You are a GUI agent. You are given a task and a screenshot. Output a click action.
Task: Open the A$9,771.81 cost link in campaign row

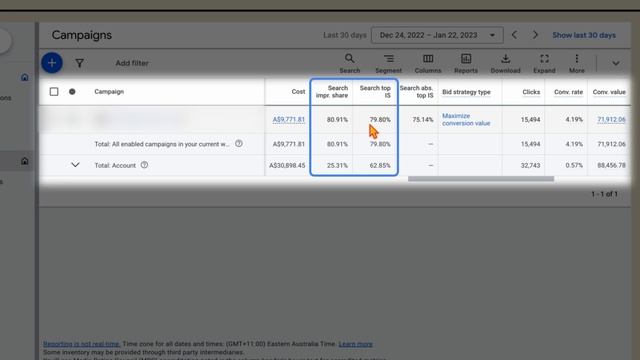tap(289, 120)
